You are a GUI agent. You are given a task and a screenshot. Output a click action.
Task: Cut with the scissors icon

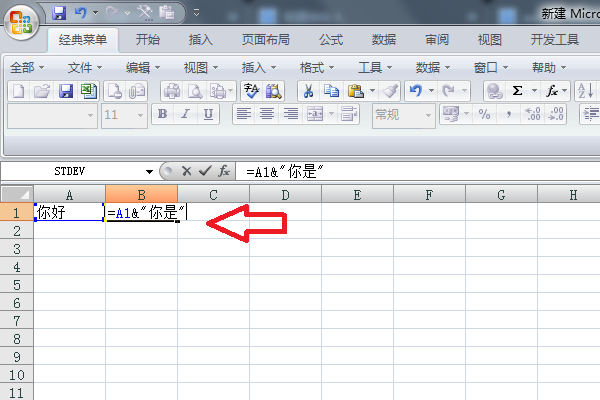(x=308, y=91)
